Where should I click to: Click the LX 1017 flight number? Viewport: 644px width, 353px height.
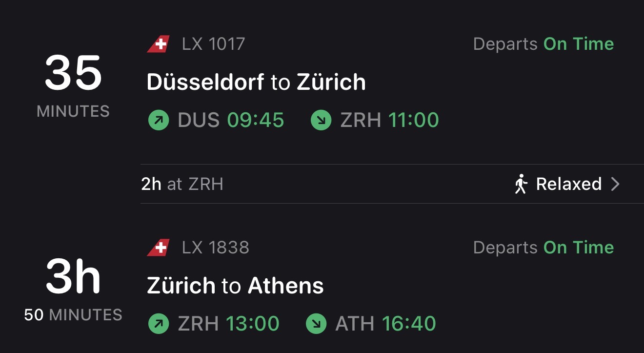(x=213, y=43)
